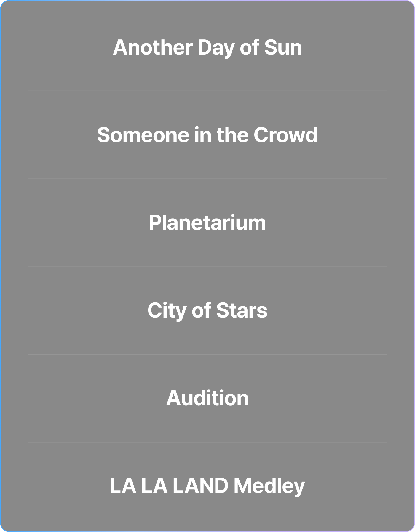415x532 pixels.
Task: Play the Planetarium track
Action: tap(207, 223)
